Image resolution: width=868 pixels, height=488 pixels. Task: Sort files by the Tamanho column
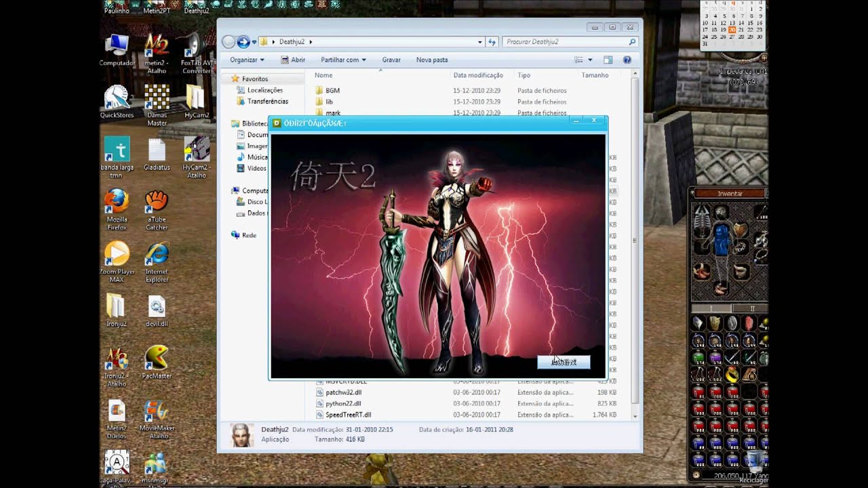pyautogui.click(x=595, y=75)
